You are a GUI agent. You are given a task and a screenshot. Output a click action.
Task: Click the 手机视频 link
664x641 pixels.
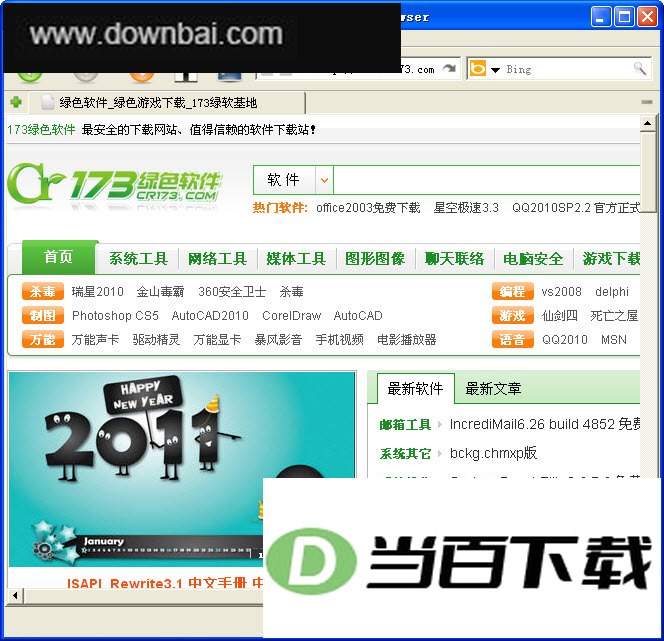coord(340,340)
